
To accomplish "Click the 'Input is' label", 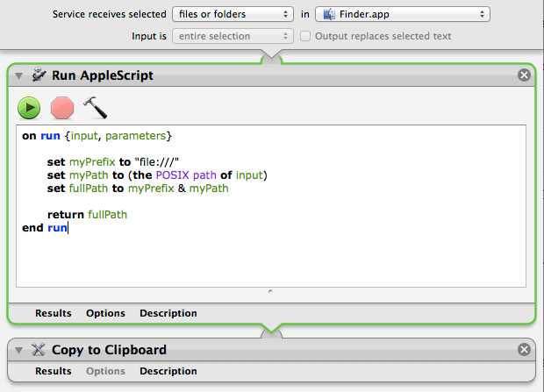I will click(149, 36).
